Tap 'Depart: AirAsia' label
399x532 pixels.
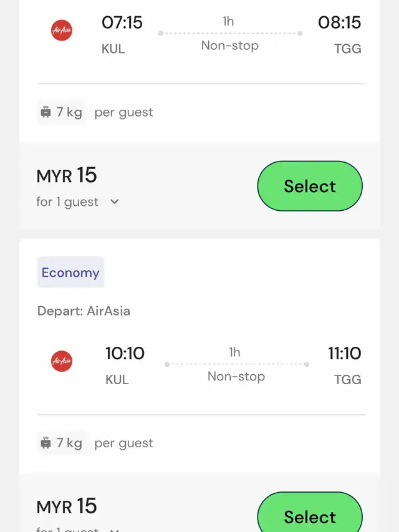[84, 311]
